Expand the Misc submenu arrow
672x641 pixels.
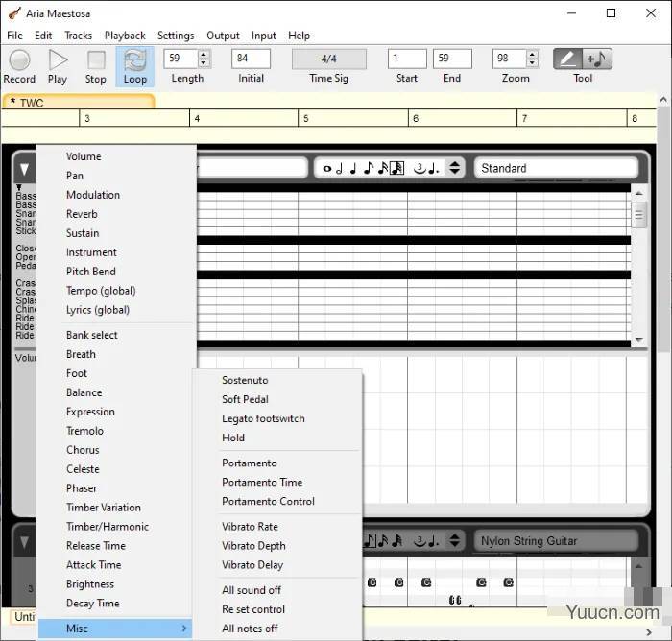pos(184,629)
